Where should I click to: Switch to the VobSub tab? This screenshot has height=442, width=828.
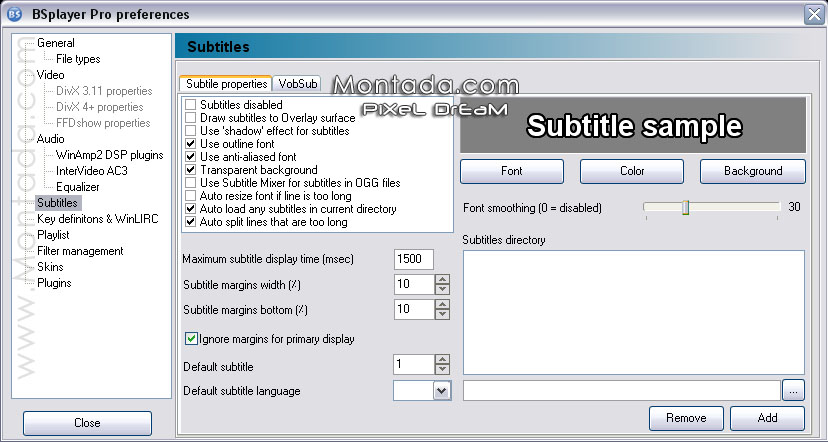298,84
